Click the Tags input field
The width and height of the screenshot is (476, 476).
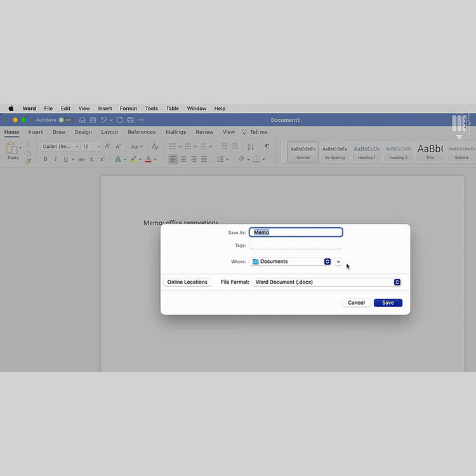tap(296, 245)
